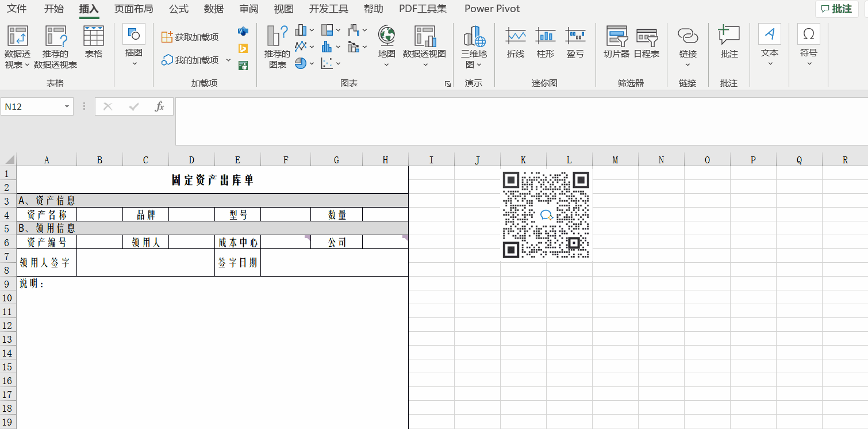
Task: Insert a scatter or bubble chart
Action: click(327, 63)
